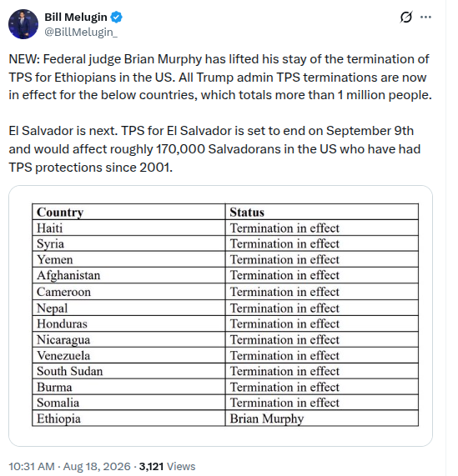This screenshot has width=458, height=476.
Task: Click the Country column header
Action: pos(128,212)
